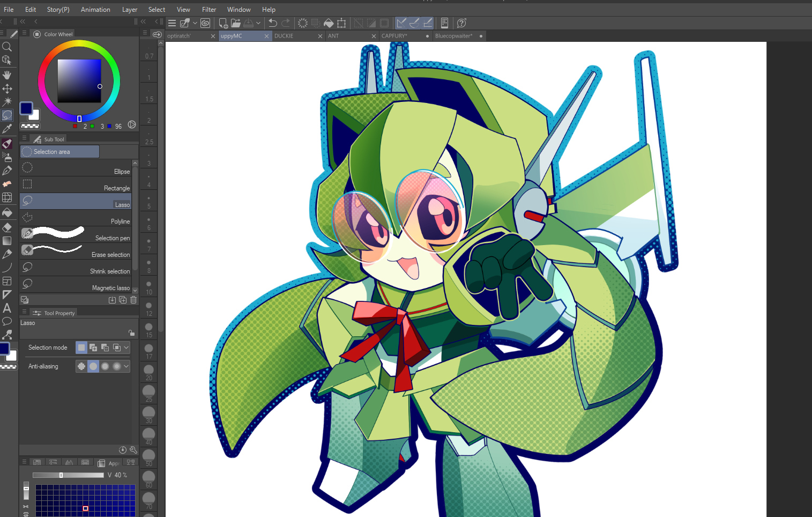Choose the Selection pen sub tool
Viewport: 812px width, 517px height.
point(76,234)
